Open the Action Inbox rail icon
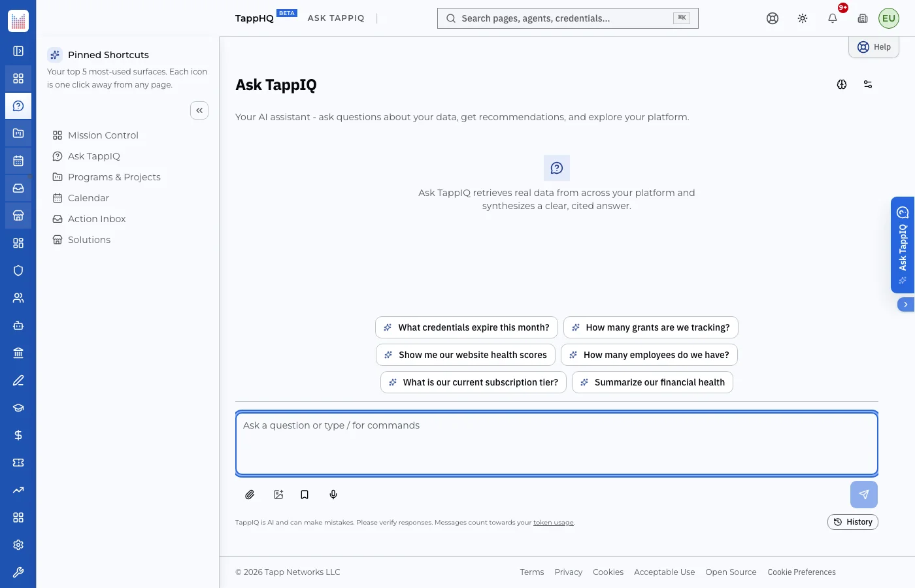The height and width of the screenshot is (588, 915). (18, 188)
